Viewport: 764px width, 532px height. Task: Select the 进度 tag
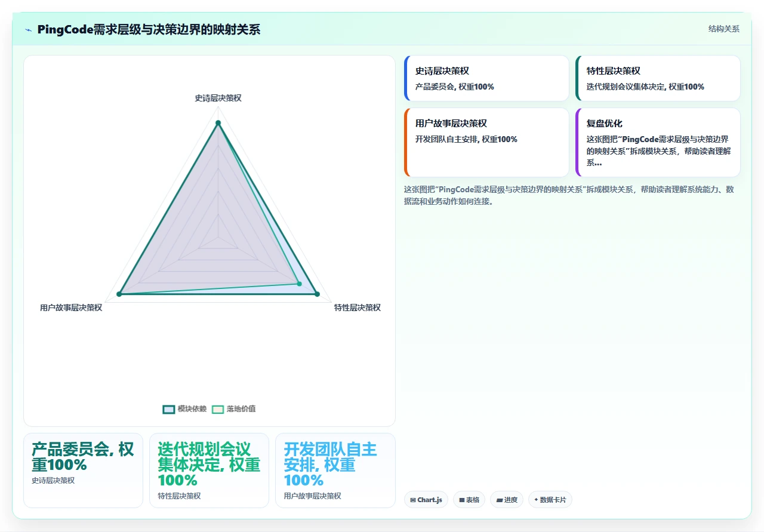(x=507, y=500)
